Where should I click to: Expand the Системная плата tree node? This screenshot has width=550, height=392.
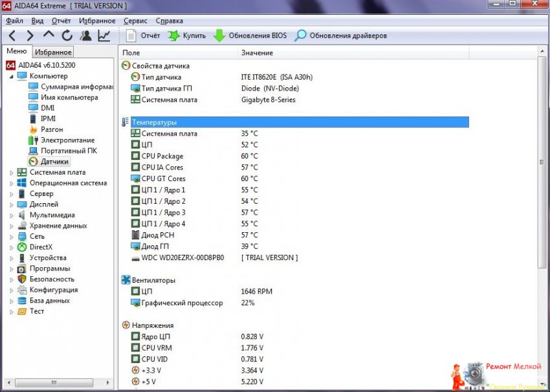12,173
